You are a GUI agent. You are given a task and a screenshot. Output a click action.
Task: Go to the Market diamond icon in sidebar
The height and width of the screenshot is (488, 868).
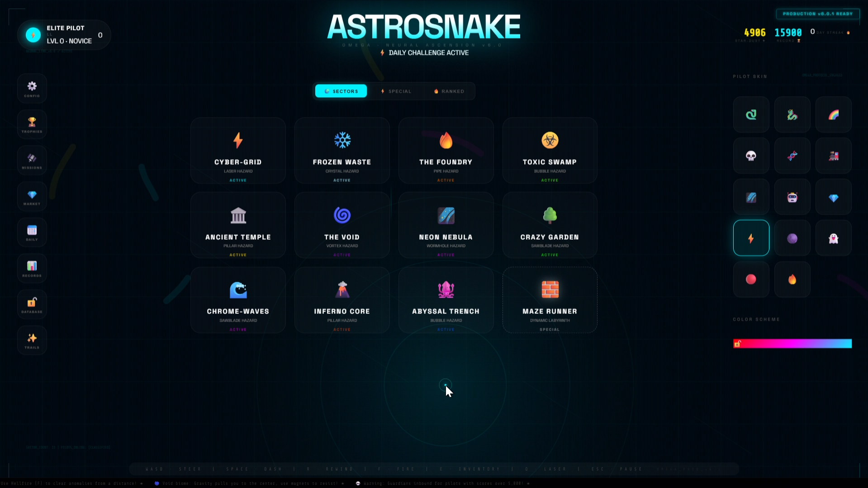tap(32, 197)
